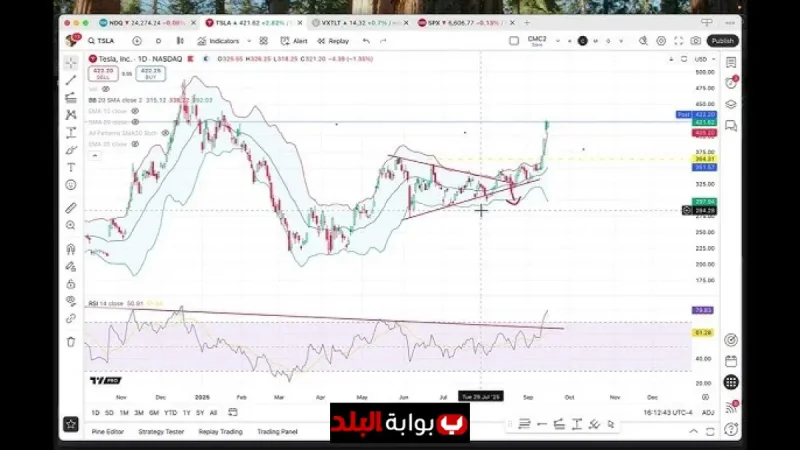
Task: Lock all drawing tools
Action: coord(71,284)
